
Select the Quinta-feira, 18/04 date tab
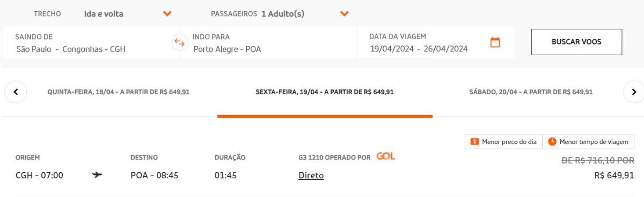(x=118, y=92)
